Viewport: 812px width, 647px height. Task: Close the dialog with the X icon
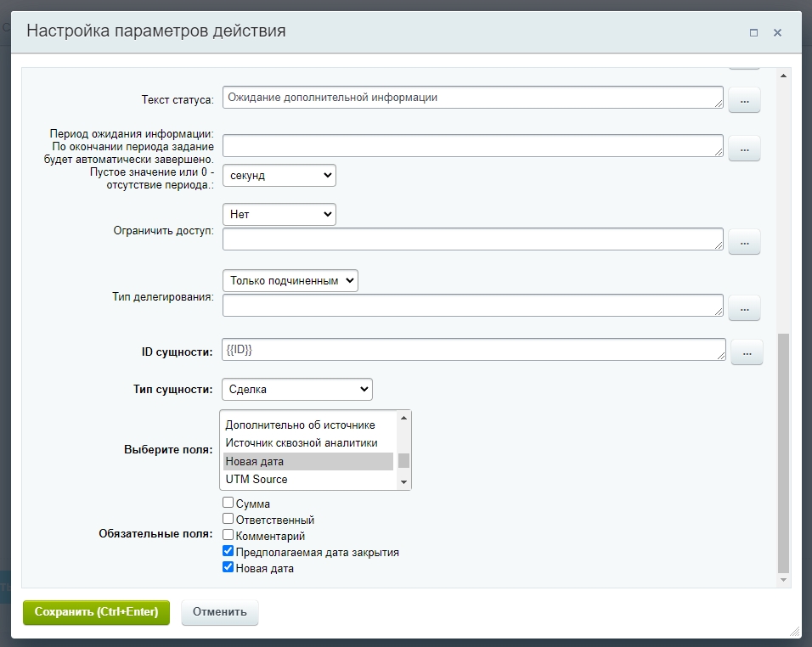point(777,33)
